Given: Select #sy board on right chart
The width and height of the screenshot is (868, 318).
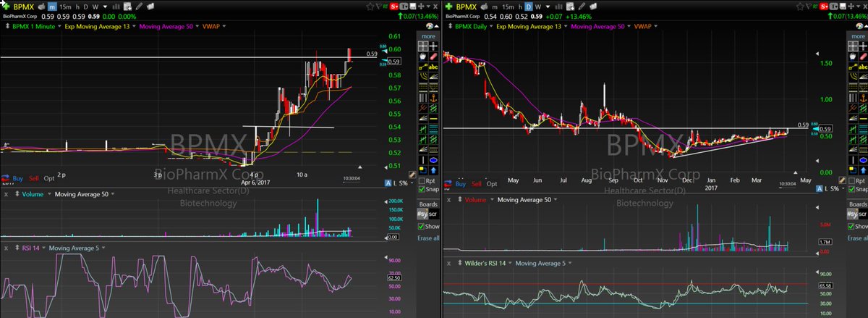Looking at the screenshot, I should (x=852, y=214).
